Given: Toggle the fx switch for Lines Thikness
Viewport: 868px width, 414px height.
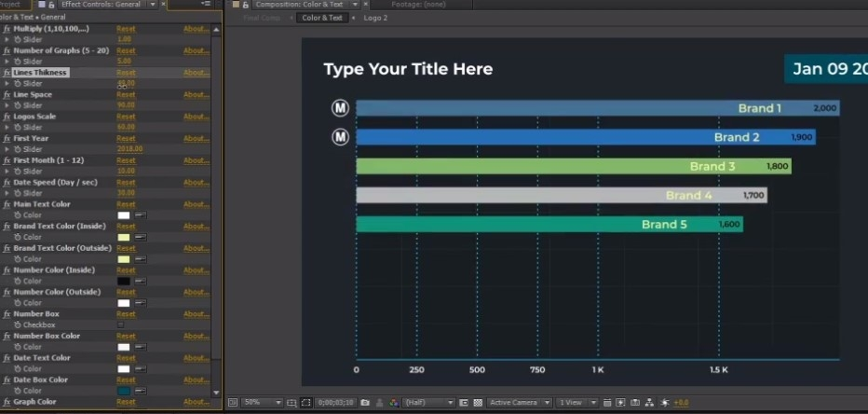Looking at the screenshot, I should tap(7, 73).
